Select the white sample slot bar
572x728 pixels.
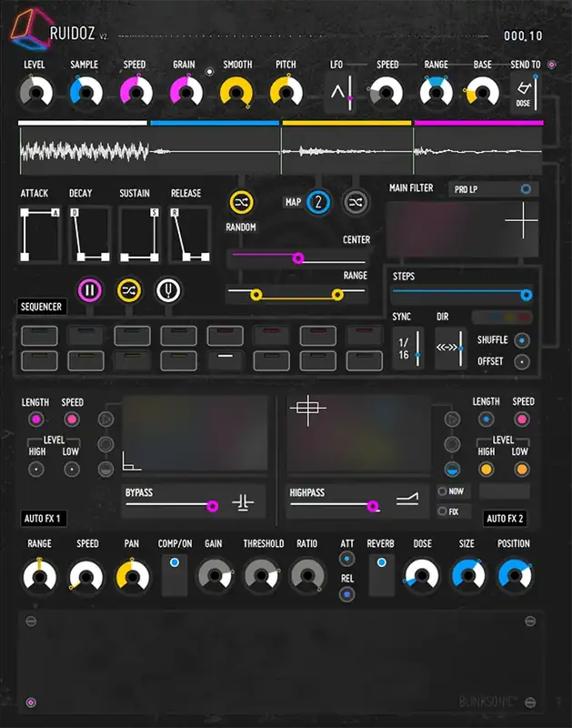tap(83, 123)
